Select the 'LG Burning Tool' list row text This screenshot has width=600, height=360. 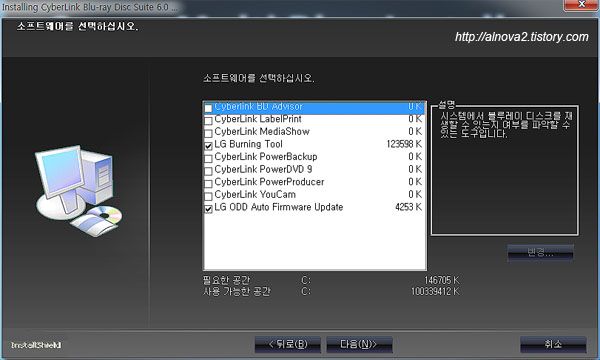click(x=248, y=144)
